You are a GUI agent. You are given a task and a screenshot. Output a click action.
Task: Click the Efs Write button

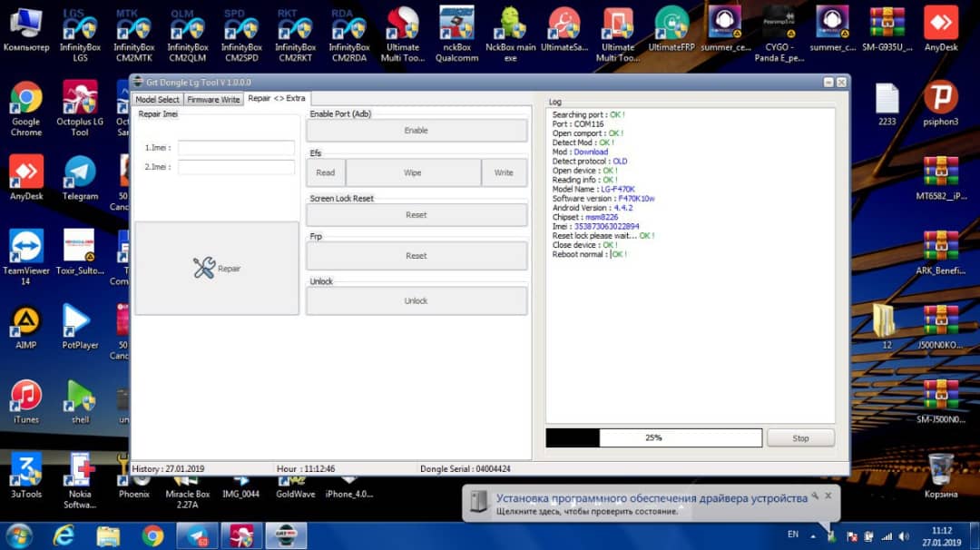[504, 172]
